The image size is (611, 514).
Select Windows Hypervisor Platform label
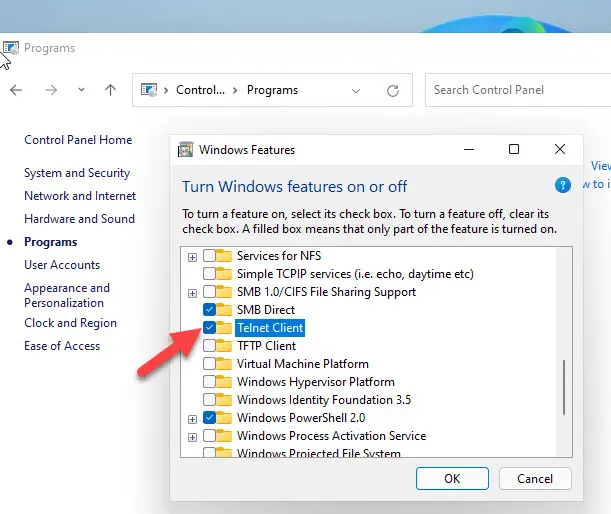[316, 382]
